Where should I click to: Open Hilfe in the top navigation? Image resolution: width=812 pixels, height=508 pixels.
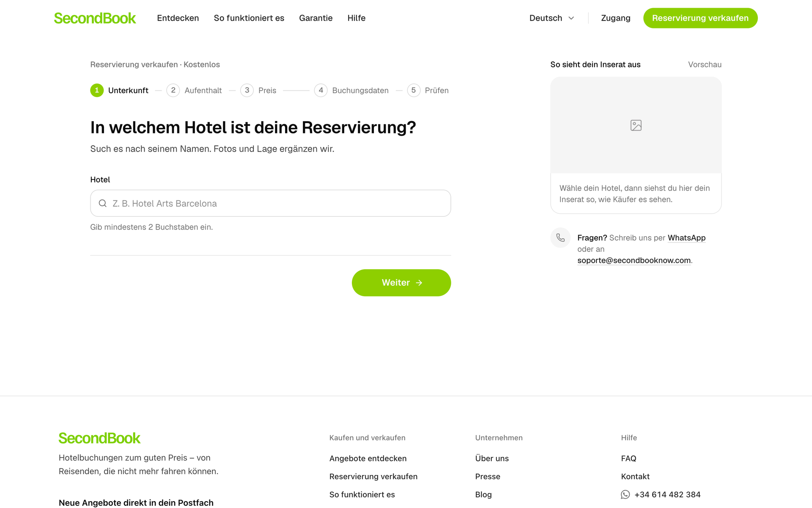tap(357, 18)
